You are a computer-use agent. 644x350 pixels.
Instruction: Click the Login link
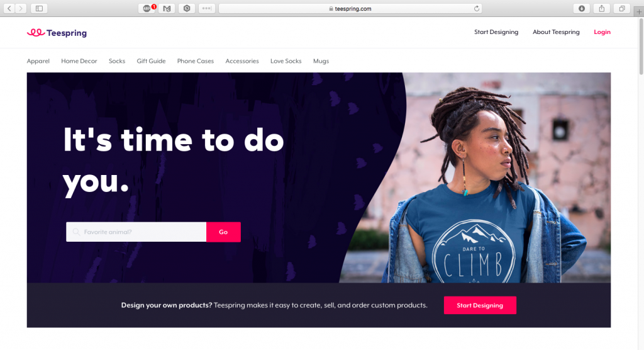602,31
